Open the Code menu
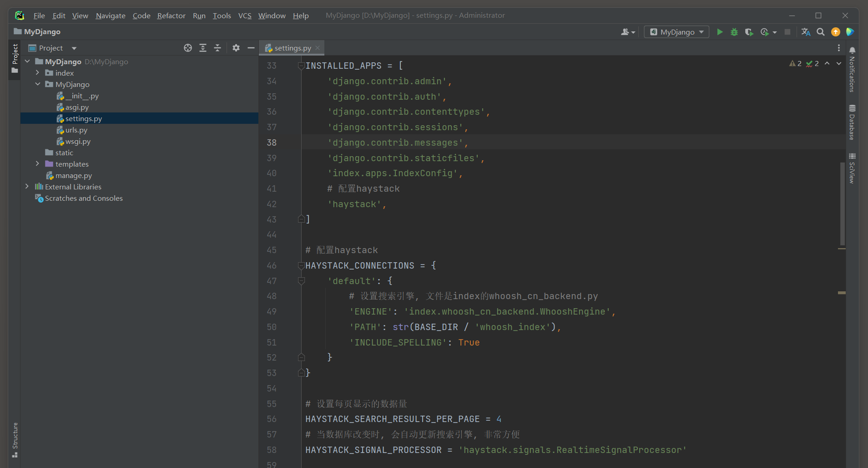868x468 pixels. [x=141, y=15]
